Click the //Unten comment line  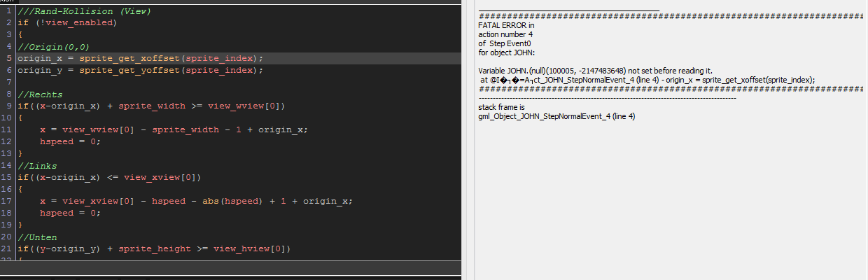click(37, 237)
